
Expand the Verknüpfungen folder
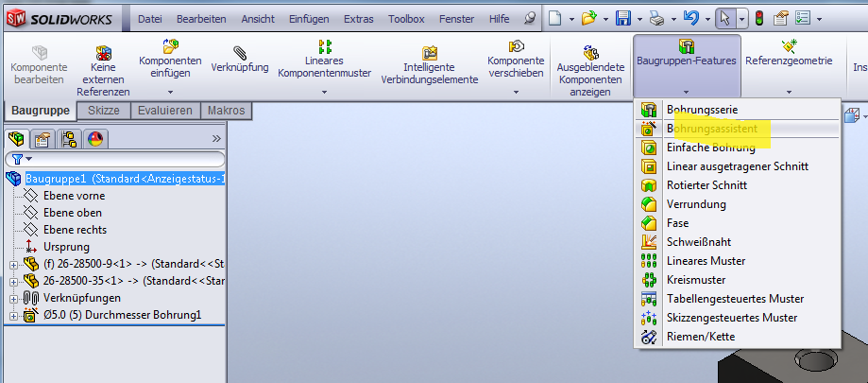[x=13, y=299]
